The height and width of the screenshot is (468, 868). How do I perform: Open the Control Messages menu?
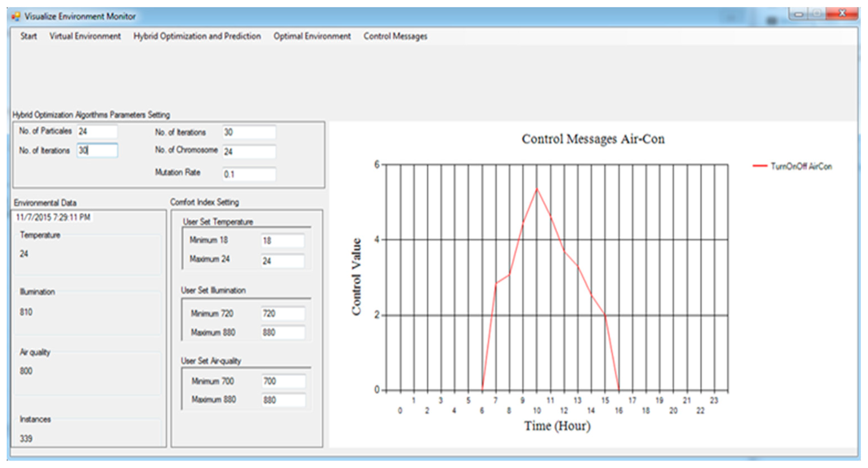coord(395,36)
